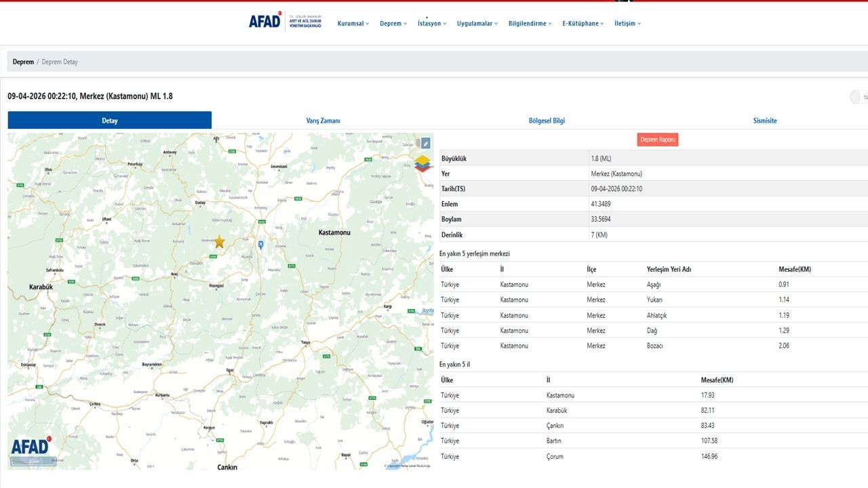Open the İletişim menu
This screenshot has height=488, width=868.
pos(627,24)
